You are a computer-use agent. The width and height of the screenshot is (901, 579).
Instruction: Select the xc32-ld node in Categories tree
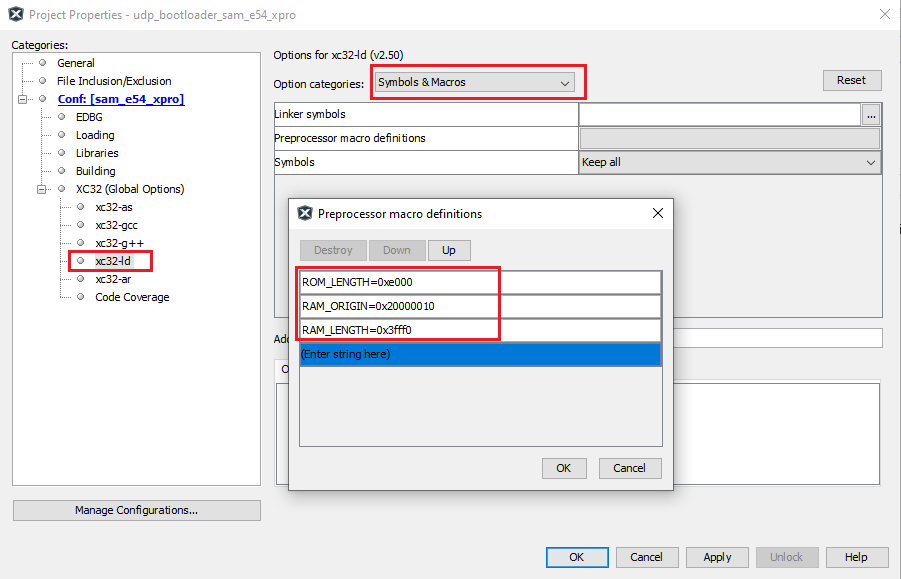113,260
